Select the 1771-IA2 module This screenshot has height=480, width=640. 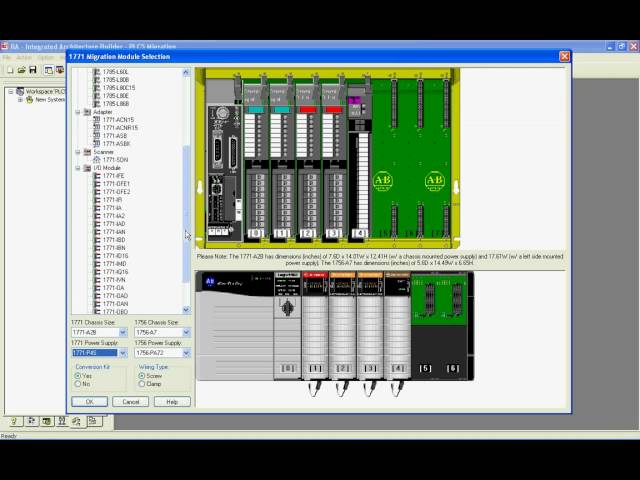tap(114, 216)
